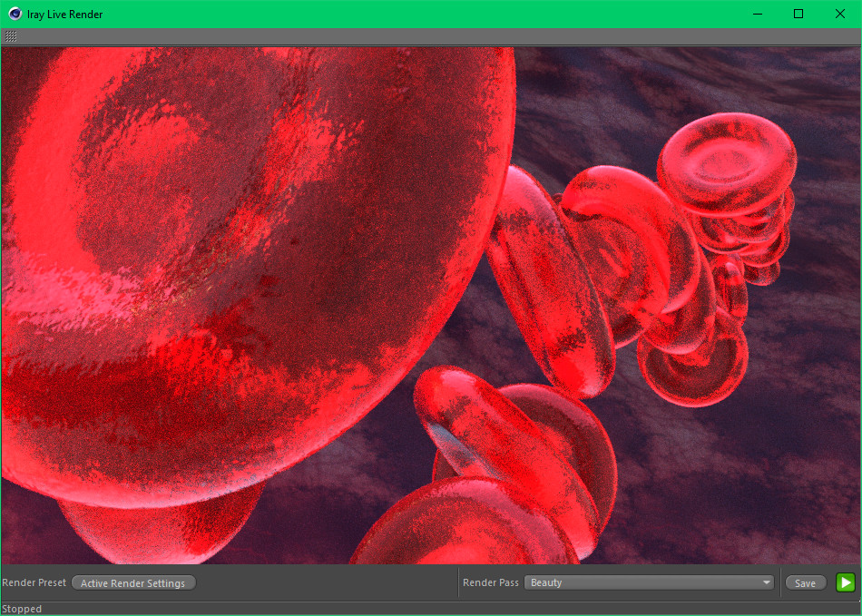Click Active Render Settings preset button
This screenshot has width=862, height=616.
pos(133,583)
